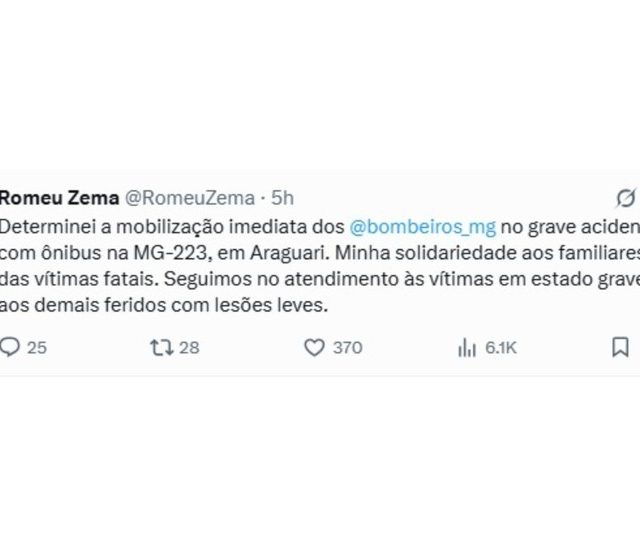Click the word Araguari in the tweet
The height and width of the screenshot is (554, 640).
289,253
